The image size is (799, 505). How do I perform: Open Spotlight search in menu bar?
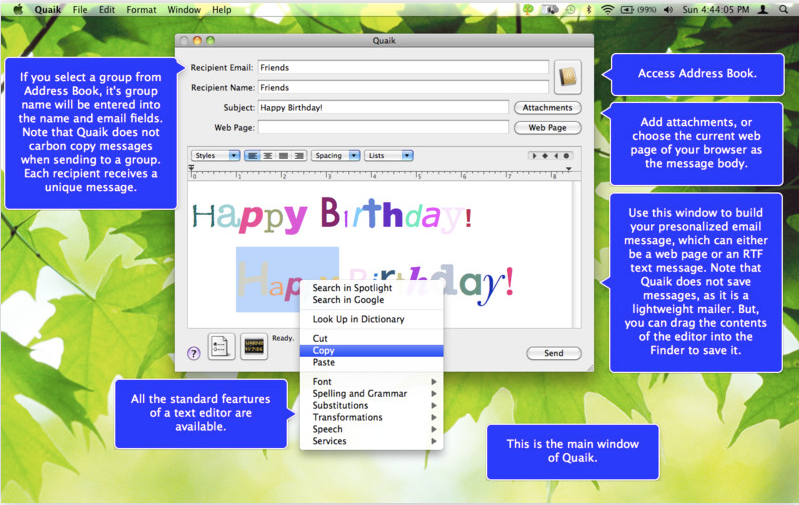[x=783, y=10]
